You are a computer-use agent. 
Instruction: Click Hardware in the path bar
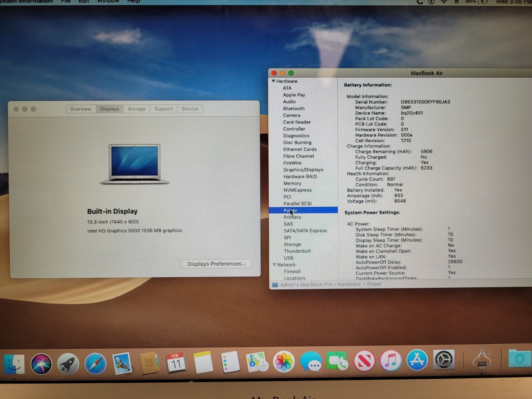click(349, 284)
